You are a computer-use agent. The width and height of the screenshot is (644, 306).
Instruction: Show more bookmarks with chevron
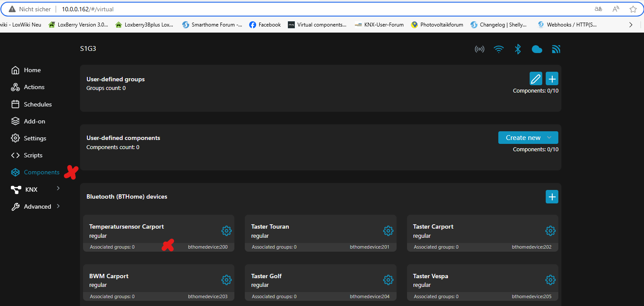point(631,25)
